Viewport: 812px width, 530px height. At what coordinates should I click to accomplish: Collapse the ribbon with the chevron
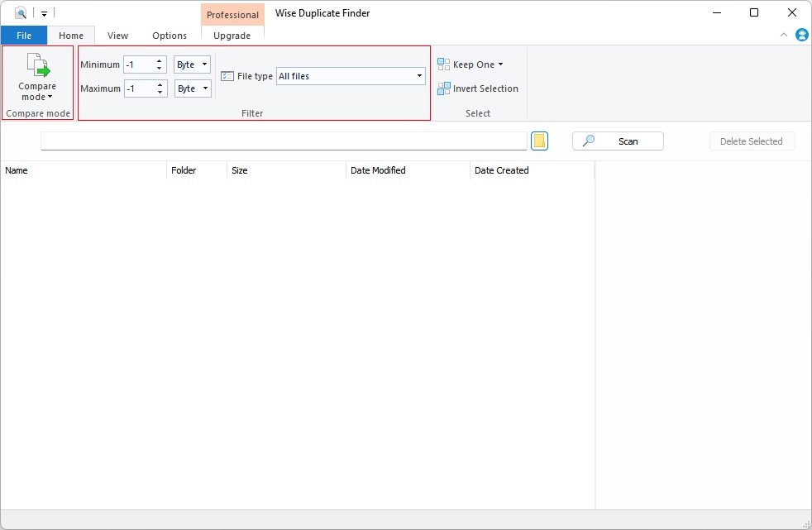[784, 35]
